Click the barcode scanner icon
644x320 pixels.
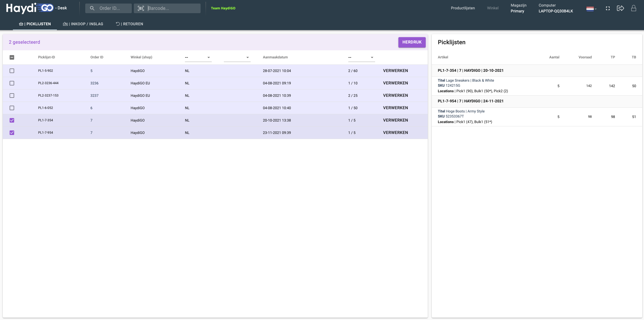(x=141, y=8)
